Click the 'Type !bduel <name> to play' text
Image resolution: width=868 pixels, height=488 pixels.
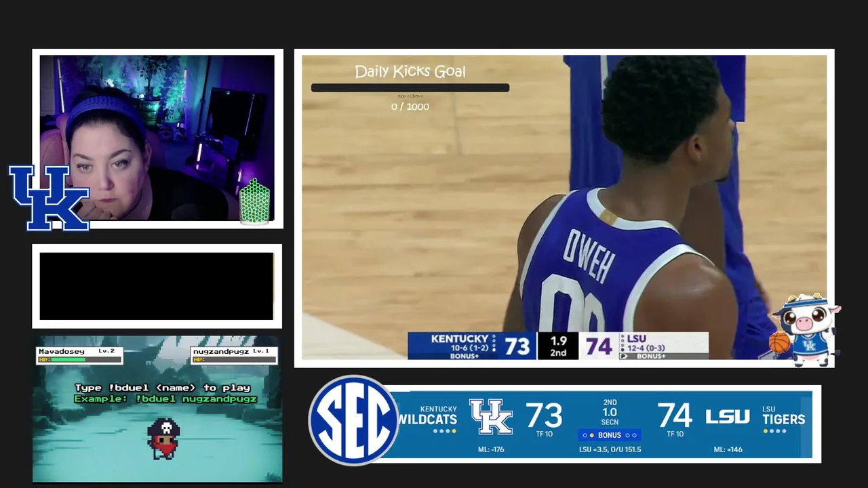[163, 388]
